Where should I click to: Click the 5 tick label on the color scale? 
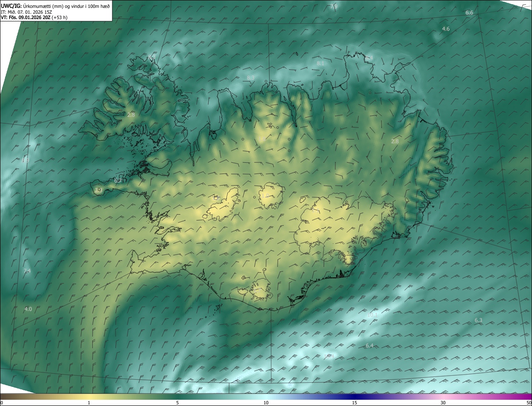tap(177, 403)
